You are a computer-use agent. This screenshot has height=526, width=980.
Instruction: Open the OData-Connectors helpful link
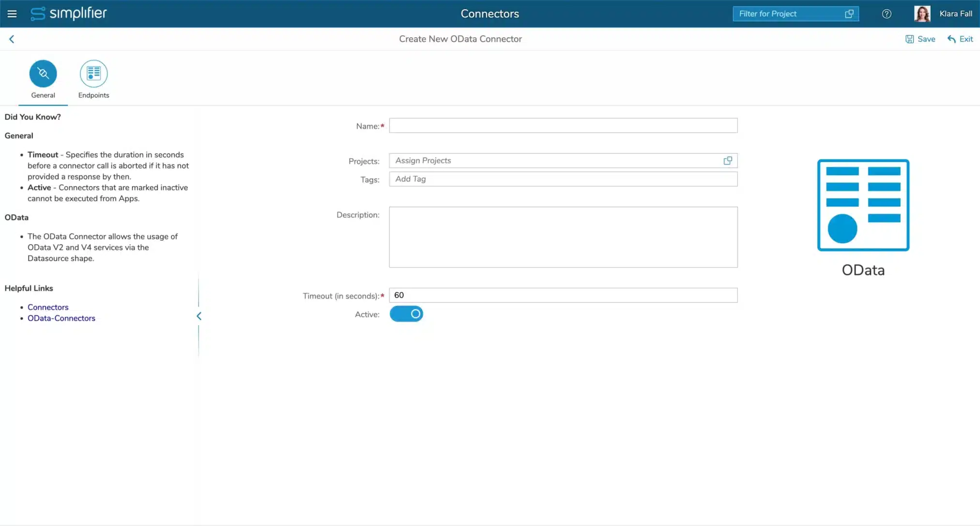point(61,318)
